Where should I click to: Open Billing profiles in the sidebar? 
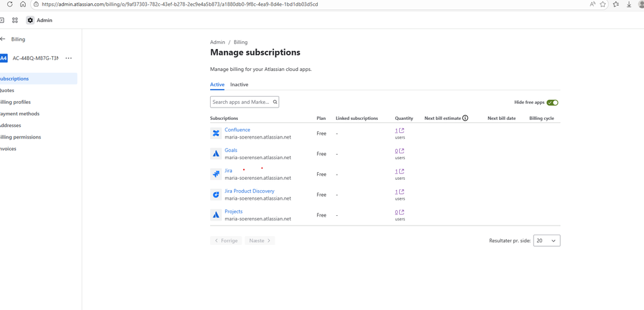click(15, 102)
